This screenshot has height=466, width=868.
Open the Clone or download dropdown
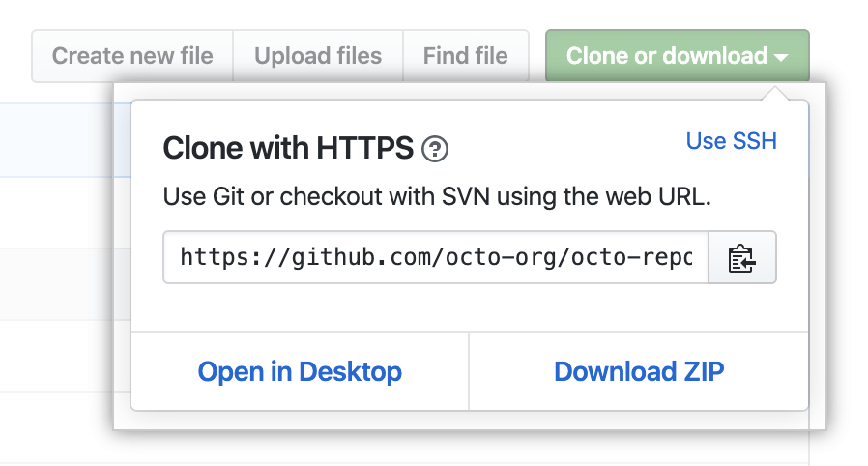pyautogui.click(x=677, y=56)
